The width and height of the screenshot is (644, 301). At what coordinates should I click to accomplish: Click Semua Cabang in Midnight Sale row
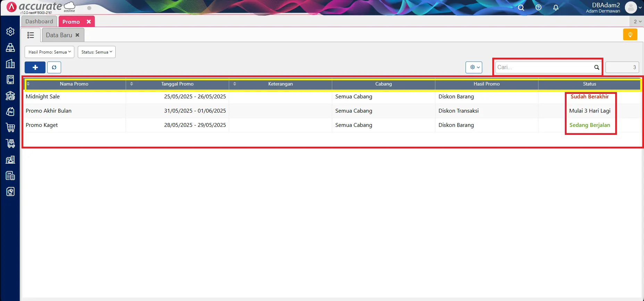coord(354,97)
